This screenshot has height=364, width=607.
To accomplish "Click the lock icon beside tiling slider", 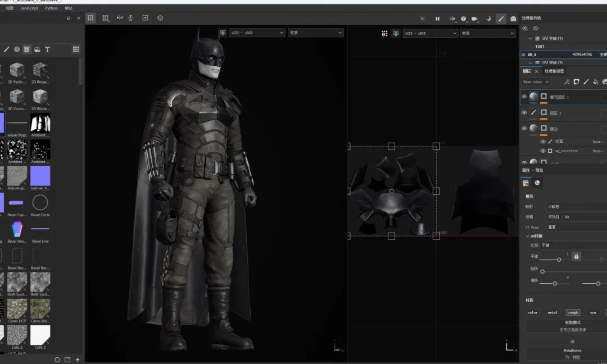I will tap(576, 256).
